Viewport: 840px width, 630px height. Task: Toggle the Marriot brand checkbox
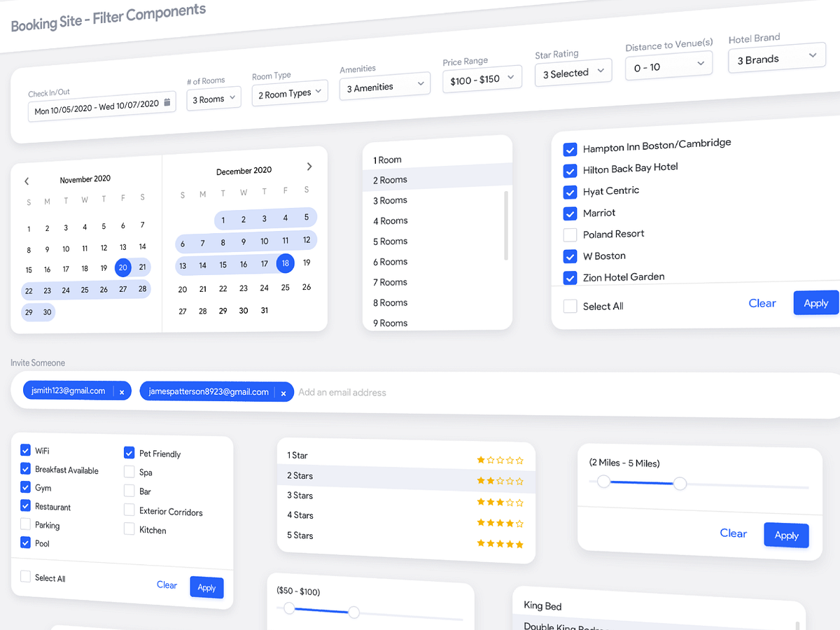pyautogui.click(x=570, y=213)
